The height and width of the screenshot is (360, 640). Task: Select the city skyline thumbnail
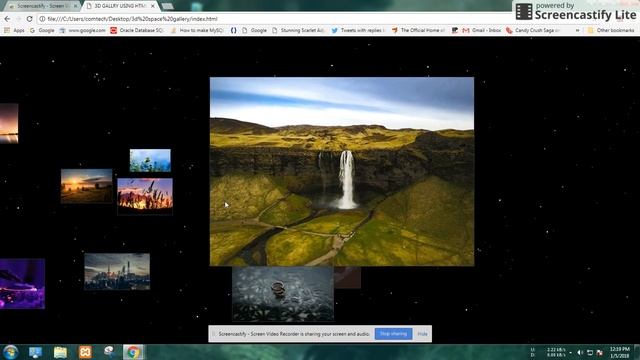coord(117,272)
